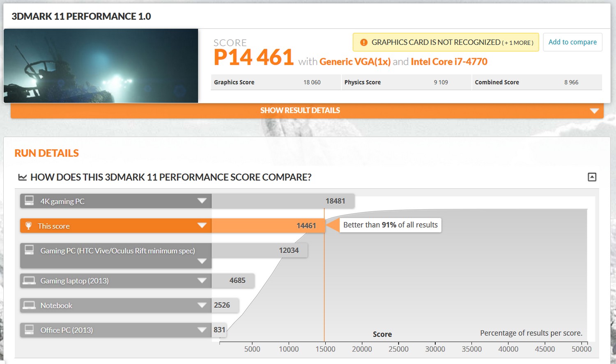Click the Gaming laptop (2013) laptop icon
This screenshot has width=616, height=364.
click(x=29, y=281)
